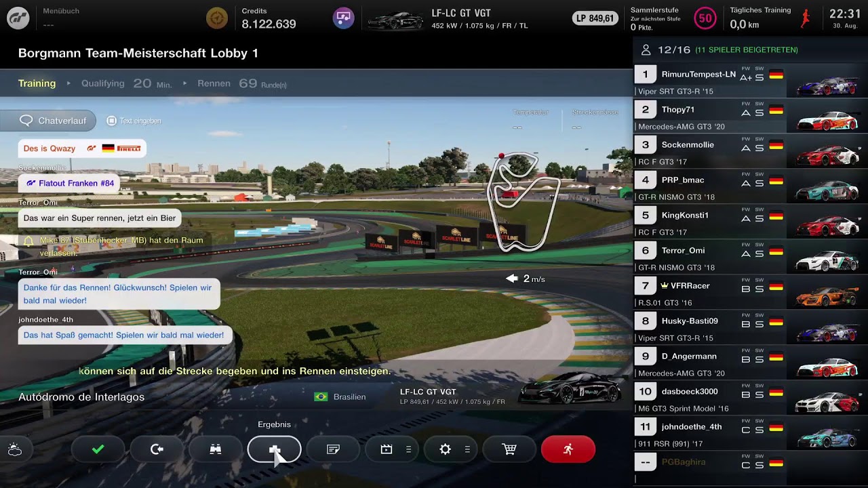This screenshot has width=868, height=488.
Task: Open the Chatverlauf chat history button
Action: click(x=47, y=121)
